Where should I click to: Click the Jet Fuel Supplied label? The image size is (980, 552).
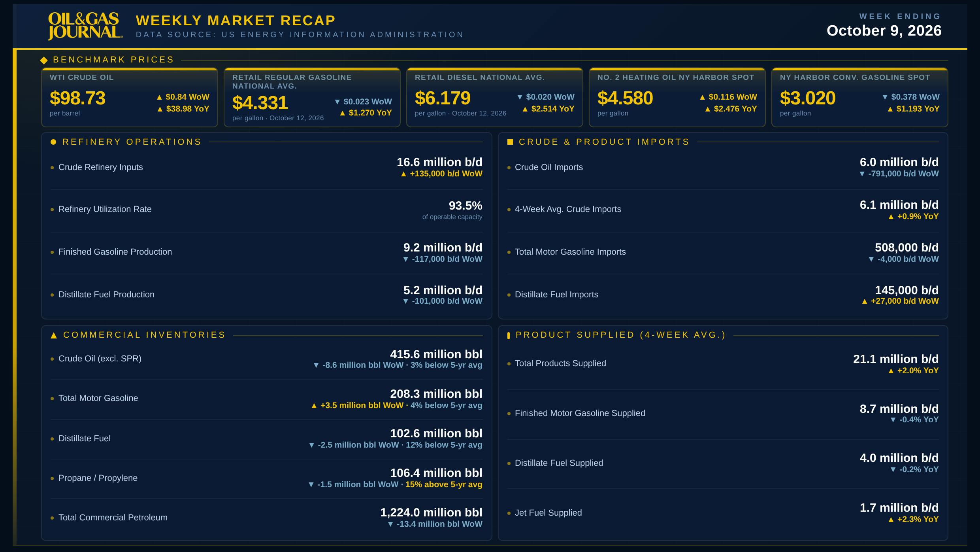[x=548, y=513]
